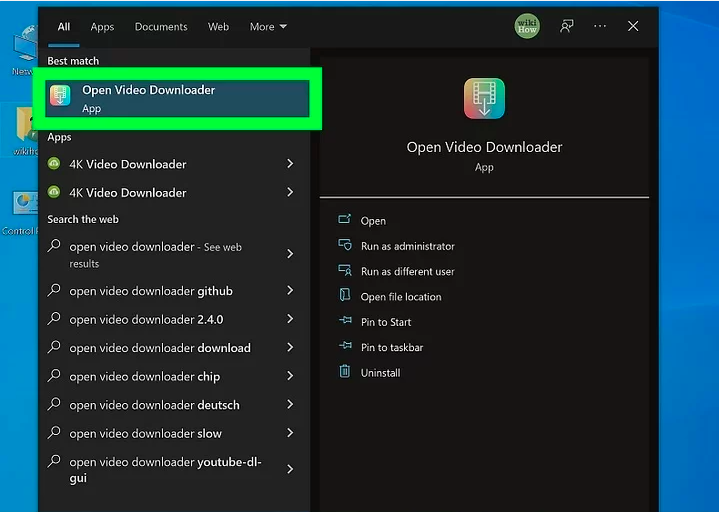Open the Open Video Downloader best match result
Viewport: 719px width, 512px height.
[x=177, y=99]
